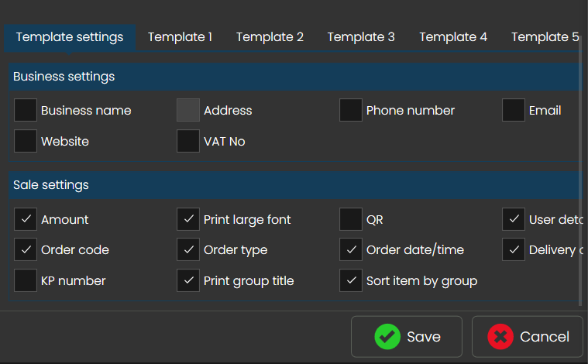Screen dimensions: 588x364
Task: Tick the Address checkbox
Action: 188,111
